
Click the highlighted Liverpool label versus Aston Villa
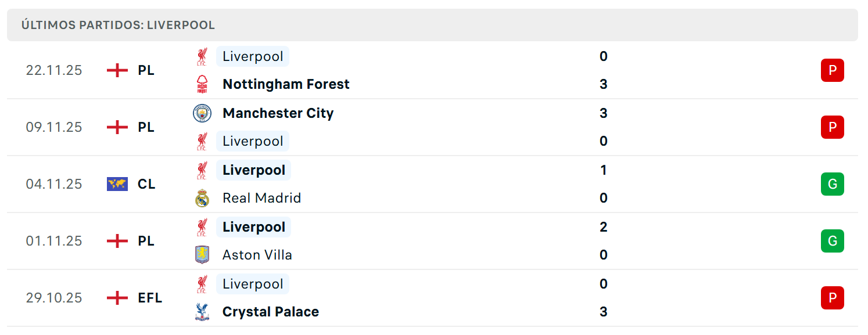coord(253,227)
